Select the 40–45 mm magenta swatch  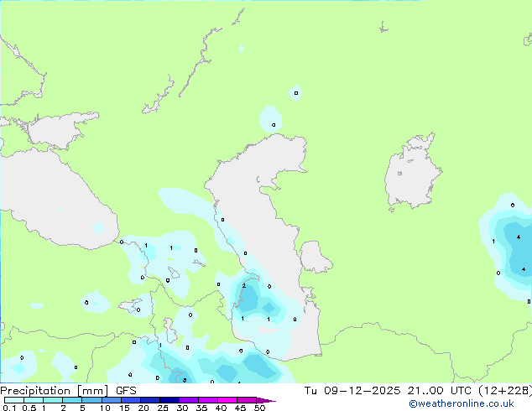[227, 400]
